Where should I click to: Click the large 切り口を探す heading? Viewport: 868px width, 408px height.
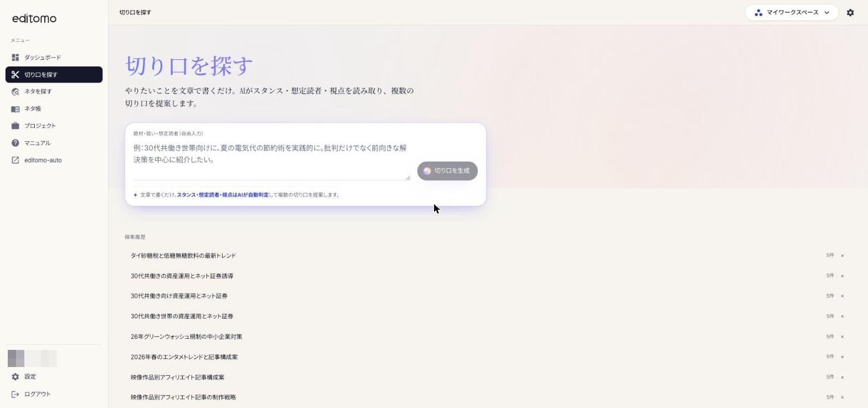189,65
